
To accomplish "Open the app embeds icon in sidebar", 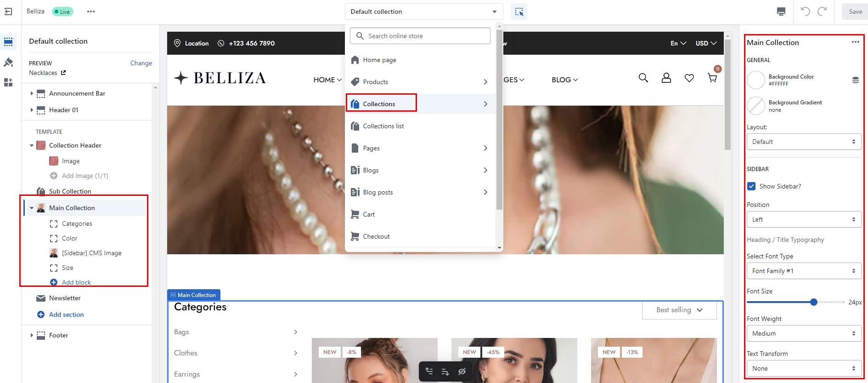I will pyautogui.click(x=8, y=82).
